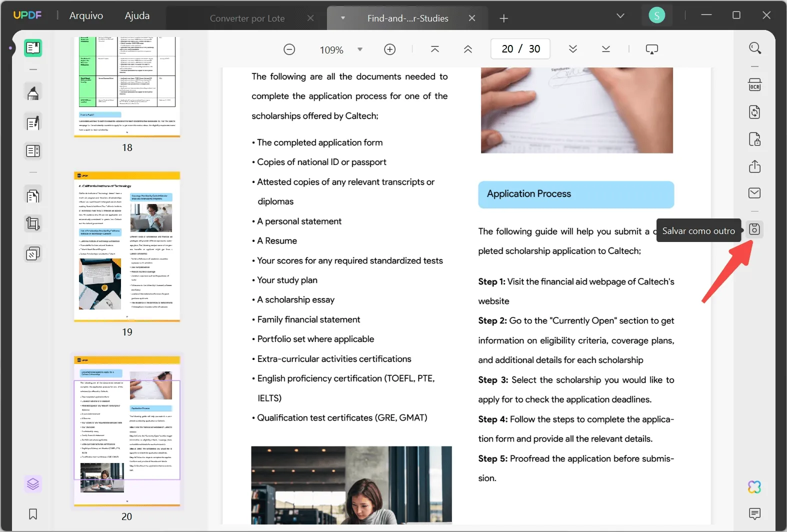The height and width of the screenshot is (532, 787).
Task: Expand the tab options dropdown arrow
Action: point(343,18)
